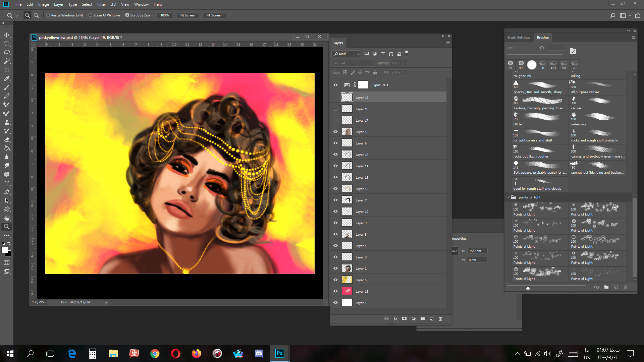Viewport: 644px width, 362px height.
Task: Create new layer in Layers panel
Action: pyautogui.click(x=432, y=319)
